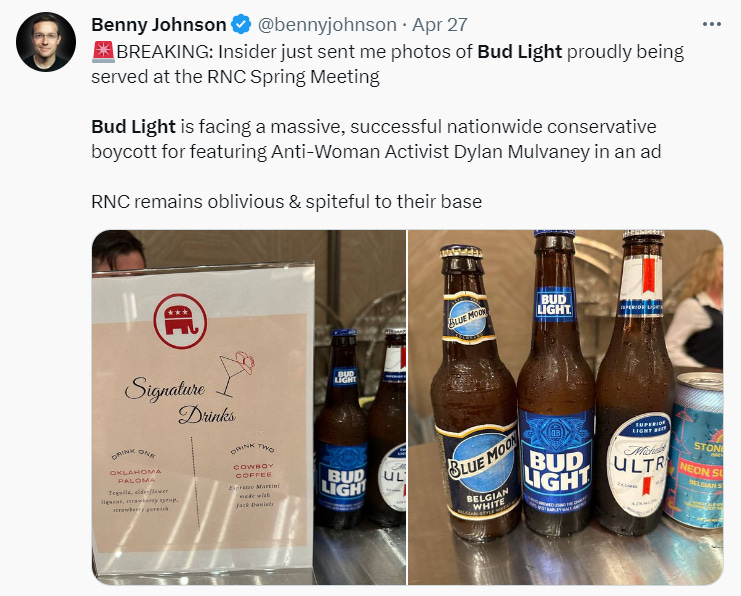Open the three-dot more options menu
The height and width of the screenshot is (596, 741).
click(712, 25)
